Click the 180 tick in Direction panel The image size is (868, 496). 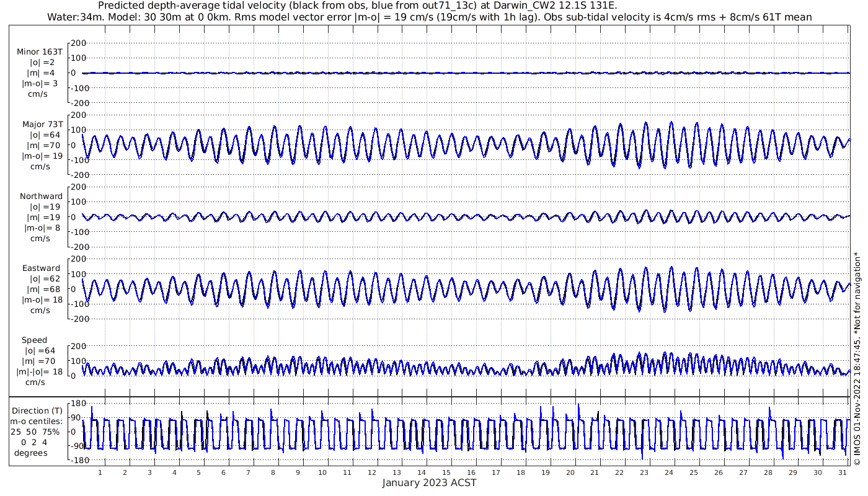coord(77,404)
